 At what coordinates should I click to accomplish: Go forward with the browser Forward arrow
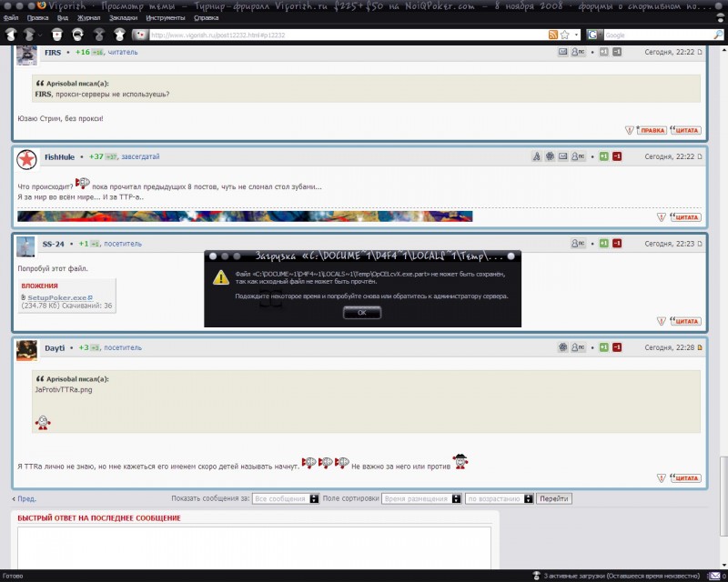(x=29, y=35)
